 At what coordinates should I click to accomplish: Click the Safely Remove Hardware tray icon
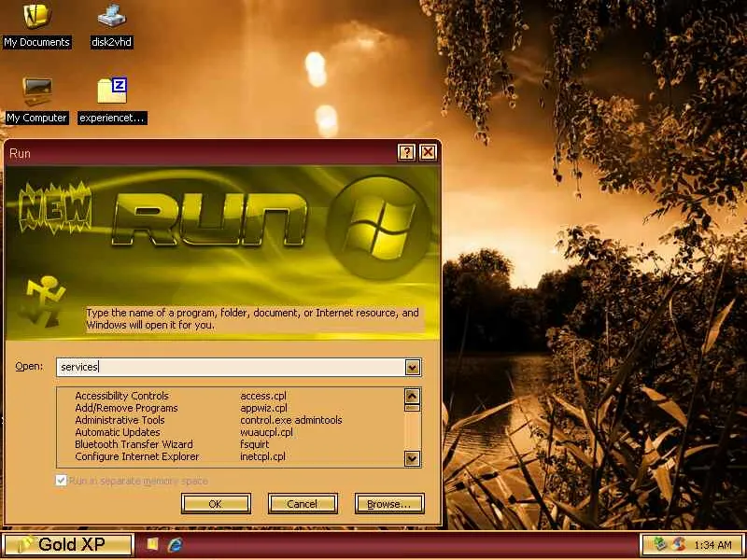(x=660, y=544)
